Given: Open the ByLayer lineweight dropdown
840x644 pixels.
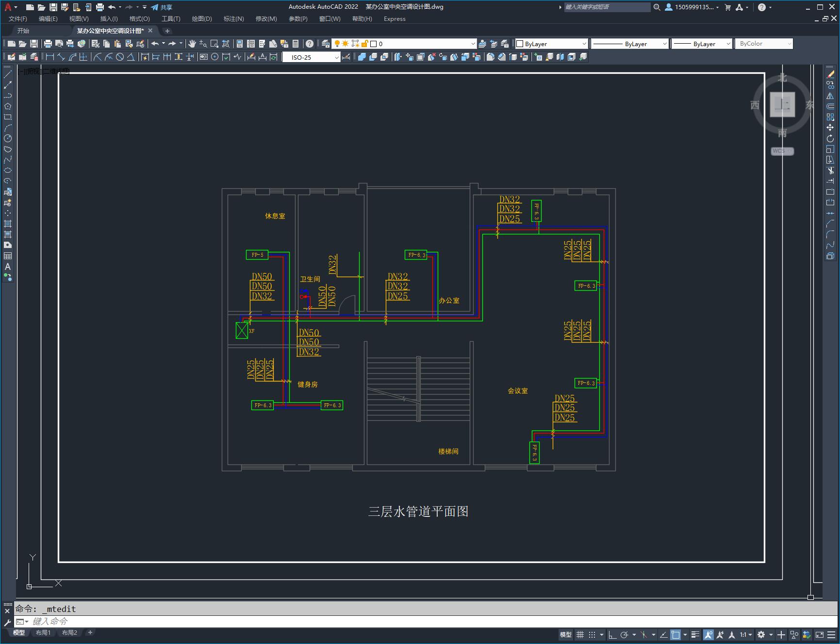Looking at the screenshot, I should pyautogui.click(x=701, y=44).
